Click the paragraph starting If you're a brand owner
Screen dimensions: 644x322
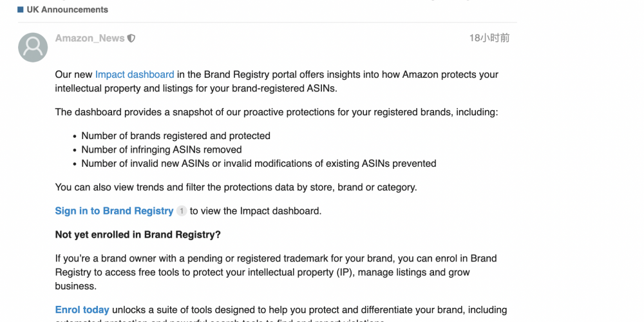point(276,272)
